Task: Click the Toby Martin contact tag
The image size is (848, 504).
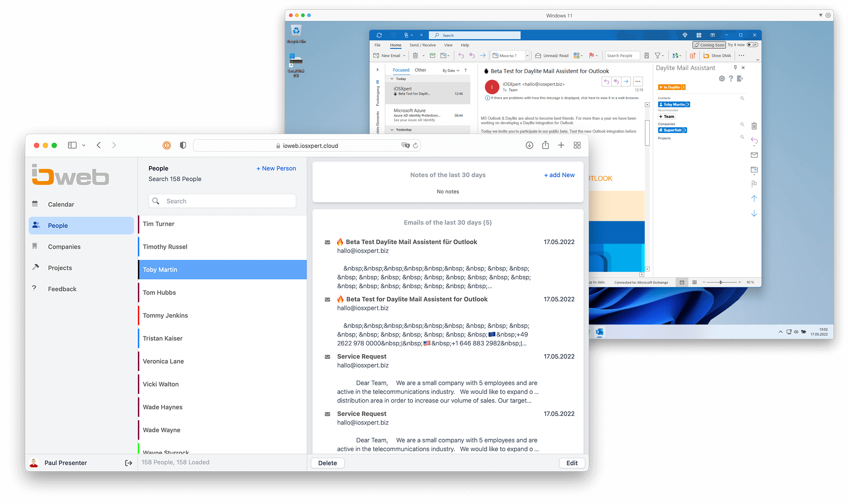Action: coord(674,104)
